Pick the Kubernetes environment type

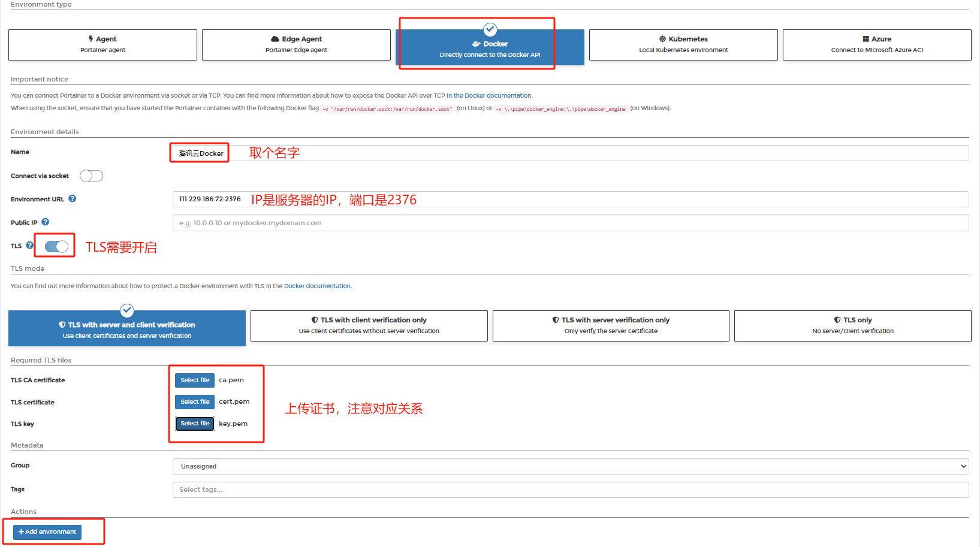(683, 45)
